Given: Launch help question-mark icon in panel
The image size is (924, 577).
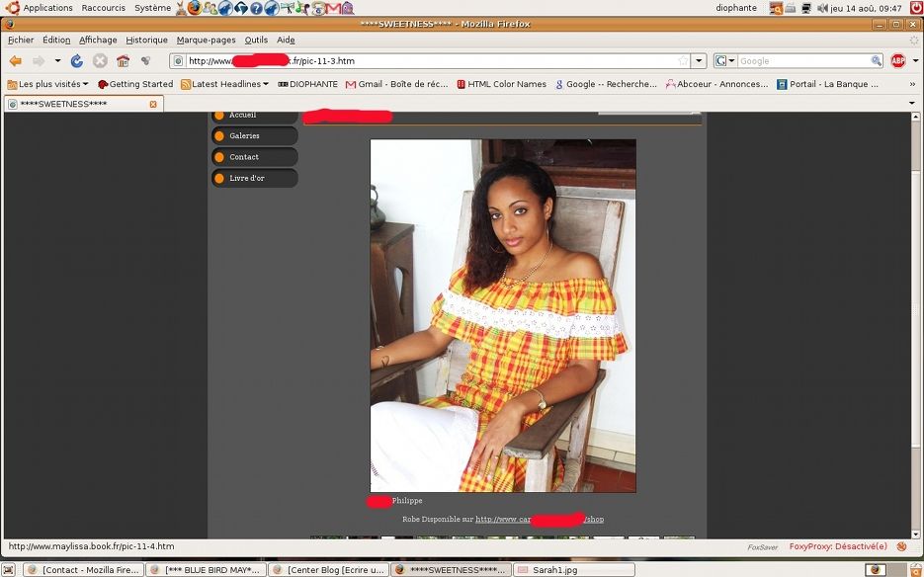Looking at the screenshot, I should point(256,8).
